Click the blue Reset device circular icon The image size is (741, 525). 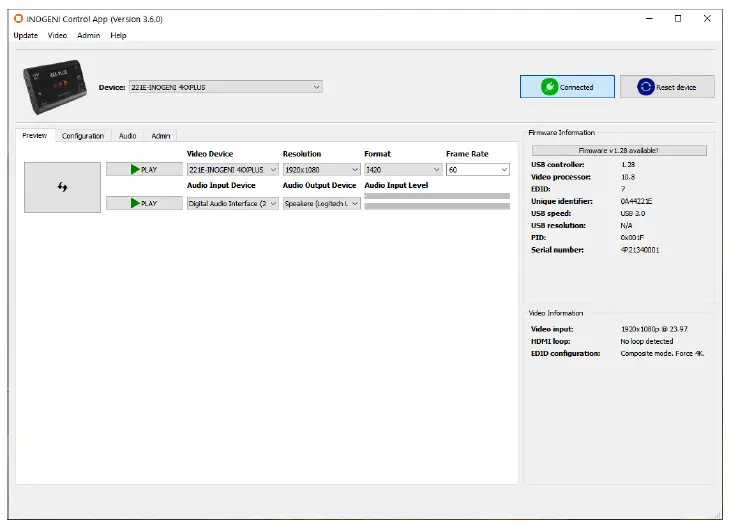click(x=645, y=87)
